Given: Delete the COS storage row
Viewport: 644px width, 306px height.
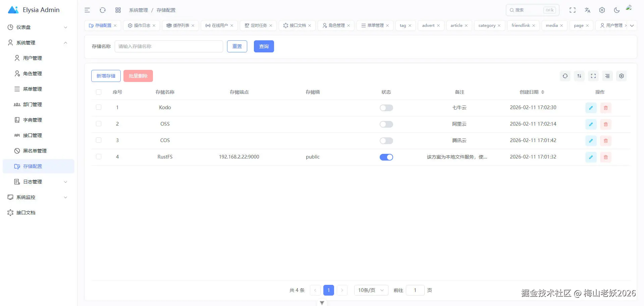Looking at the screenshot, I should (x=606, y=141).
